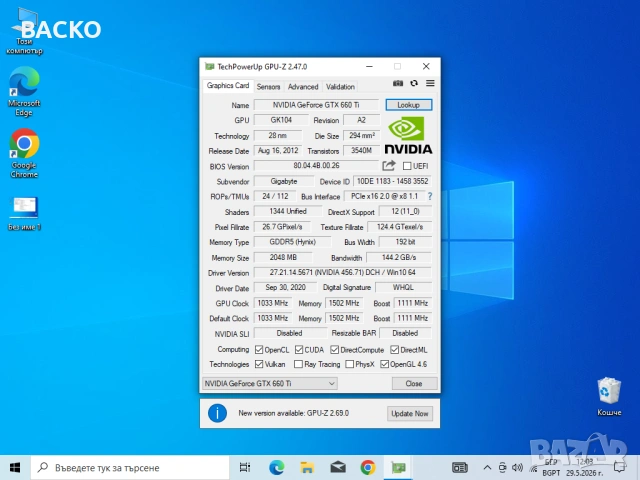
Task: Toggle the CUDA checkbox
Action: (299, 350)
